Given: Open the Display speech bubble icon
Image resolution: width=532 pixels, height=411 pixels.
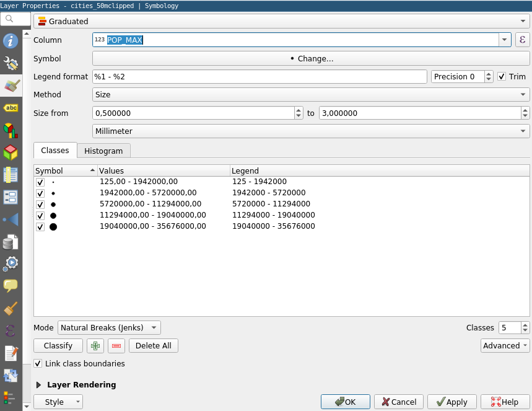Looking at the screenshot, I should 11,286.
